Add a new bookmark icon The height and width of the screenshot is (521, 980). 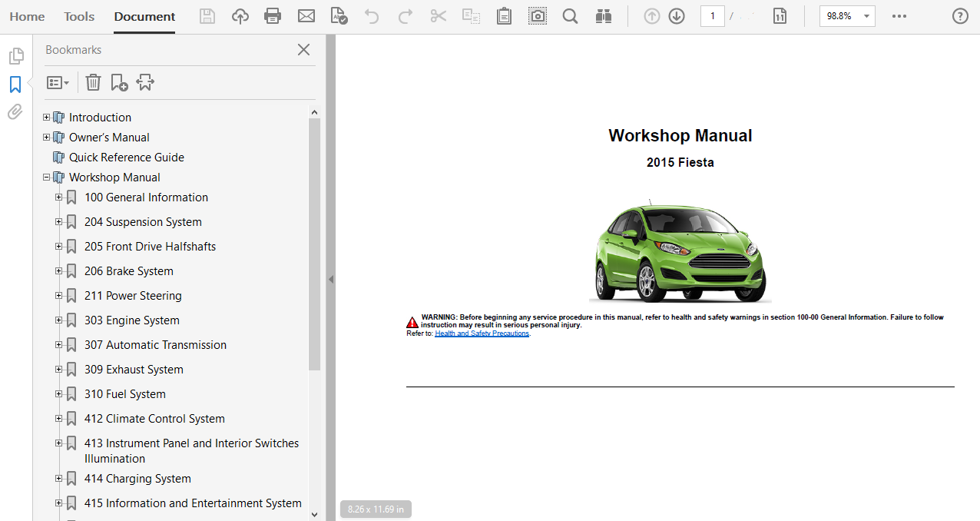(x=119, y=81)
